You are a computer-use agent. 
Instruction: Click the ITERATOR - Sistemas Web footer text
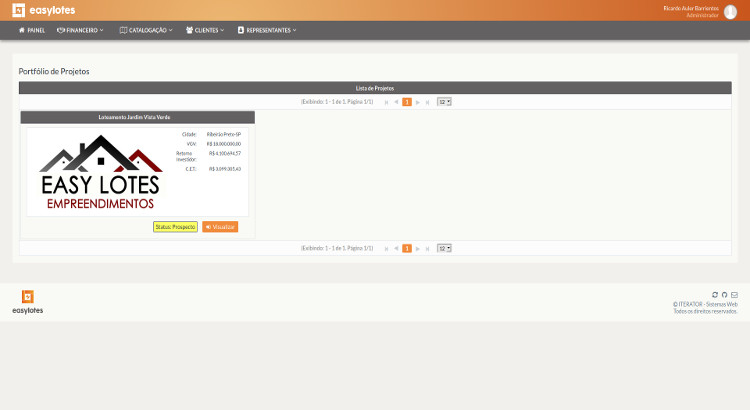tap(705, 304)
